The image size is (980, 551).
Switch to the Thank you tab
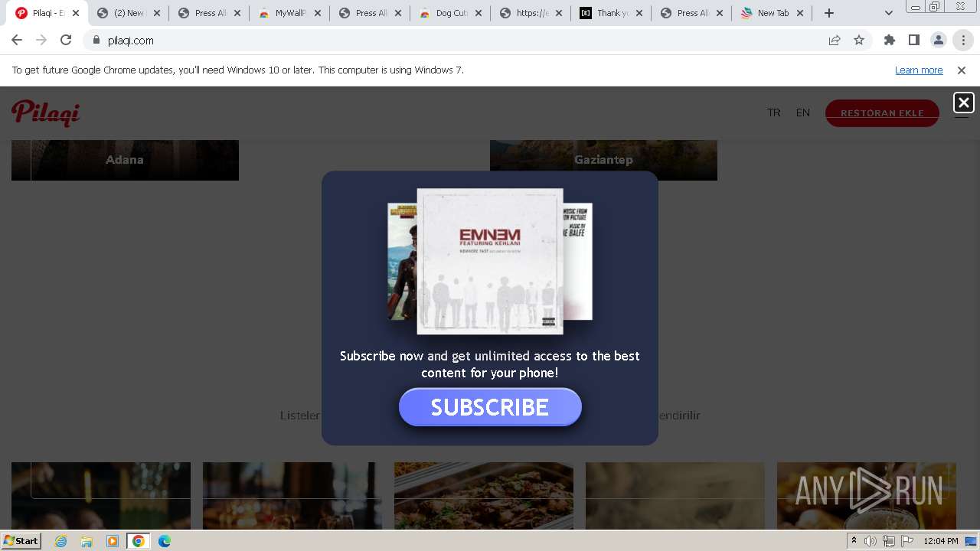pos(611,13)
